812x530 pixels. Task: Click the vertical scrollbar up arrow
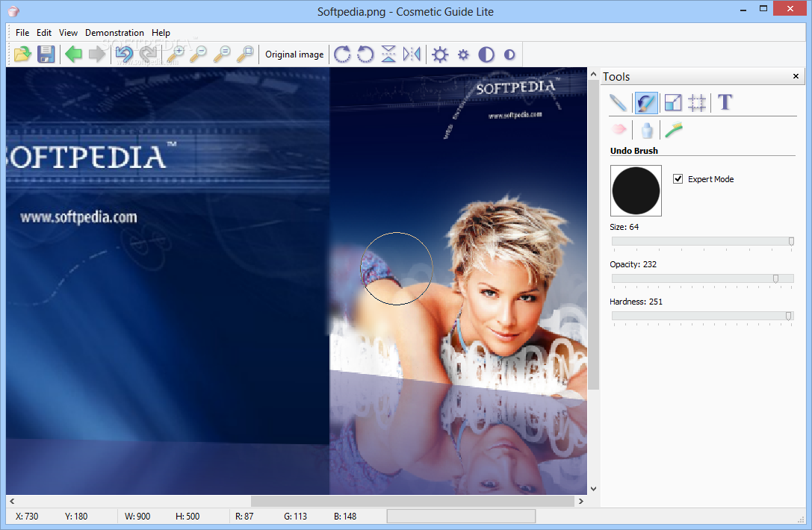tap(593, 75)
